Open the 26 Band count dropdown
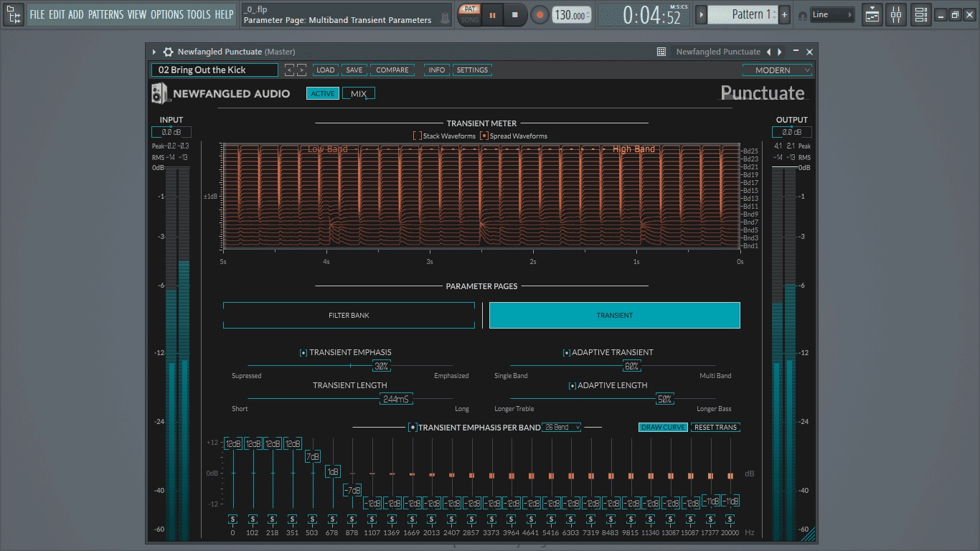The height and width of the screenshot is (551, 980). (562, 427)
